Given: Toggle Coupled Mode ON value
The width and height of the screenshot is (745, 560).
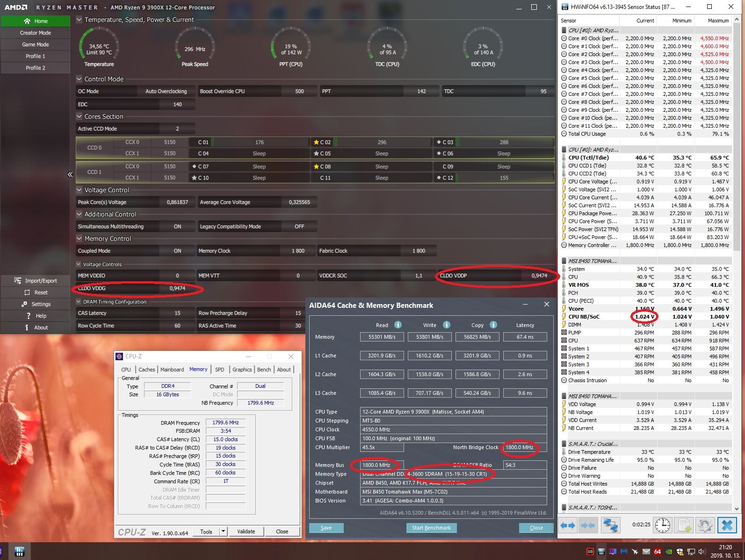Looking at the screenshot, I should (177, 251).
